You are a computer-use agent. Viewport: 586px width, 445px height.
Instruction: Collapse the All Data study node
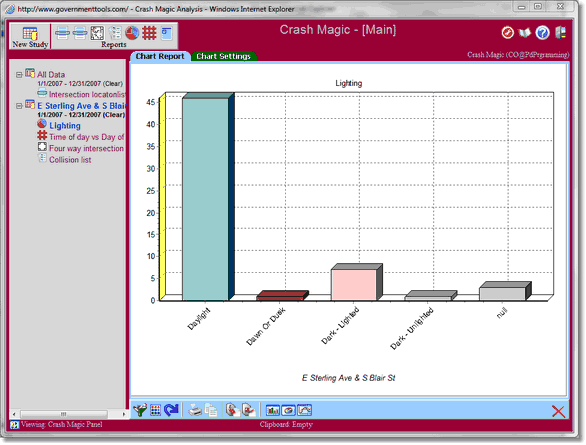(19, 75)
